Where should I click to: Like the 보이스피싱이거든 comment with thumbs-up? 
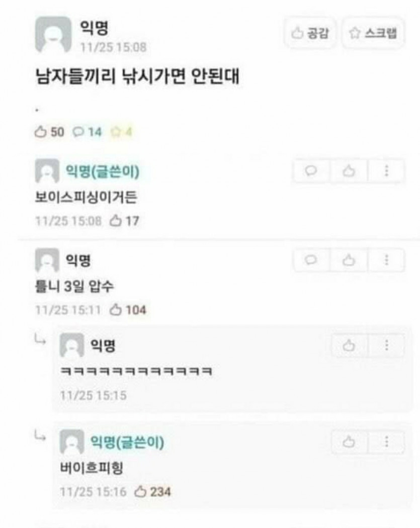tap(349, 171)
